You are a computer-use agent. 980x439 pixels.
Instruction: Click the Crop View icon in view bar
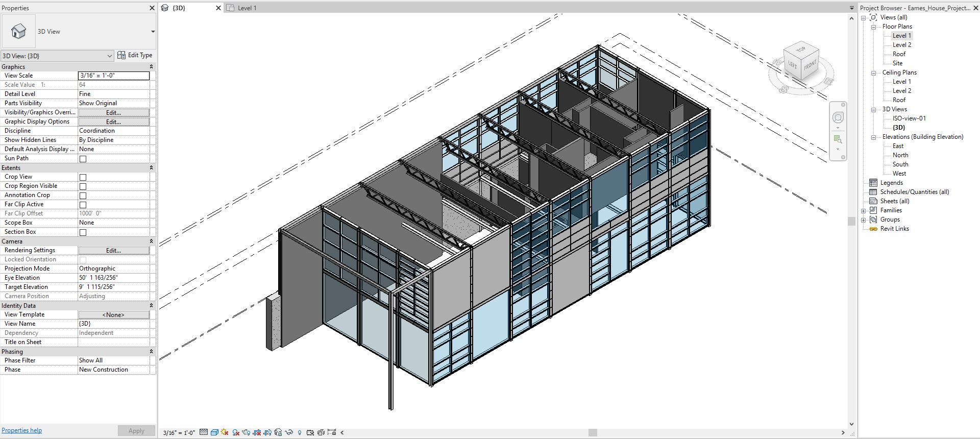coord(257,432)
